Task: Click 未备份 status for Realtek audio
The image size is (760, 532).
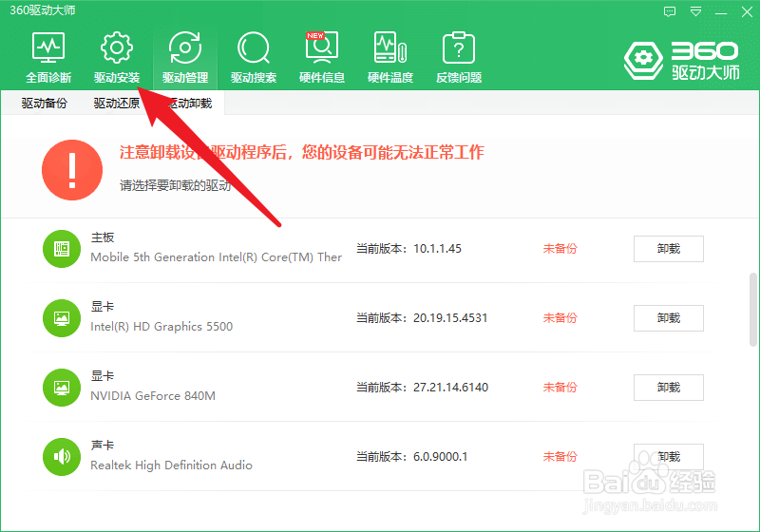Action: 560,456
